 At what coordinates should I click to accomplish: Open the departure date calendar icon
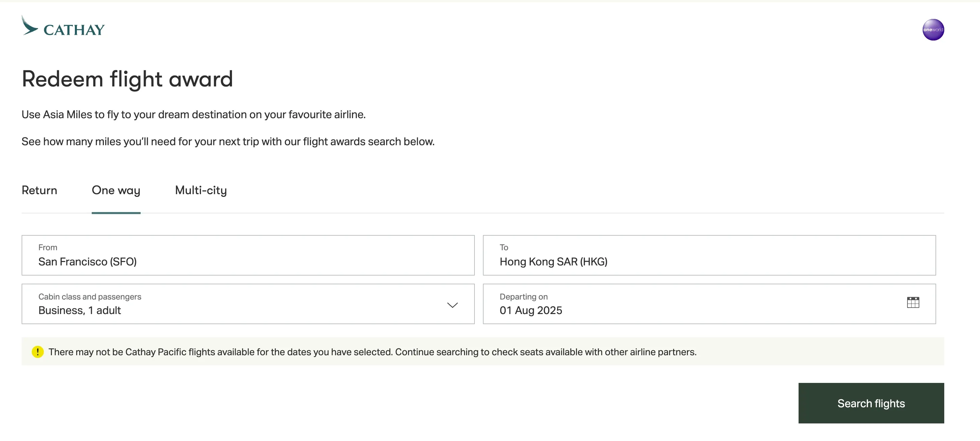coord(913,303)
